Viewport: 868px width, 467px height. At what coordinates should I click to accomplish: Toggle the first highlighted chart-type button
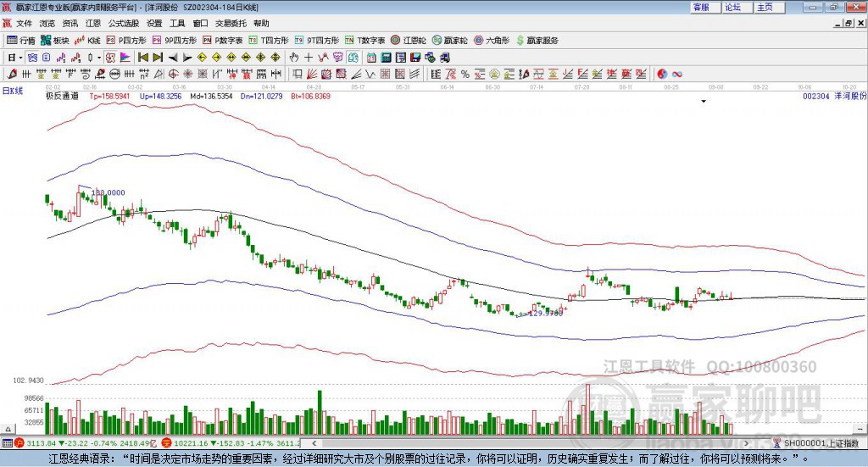(x=31, y=58)
